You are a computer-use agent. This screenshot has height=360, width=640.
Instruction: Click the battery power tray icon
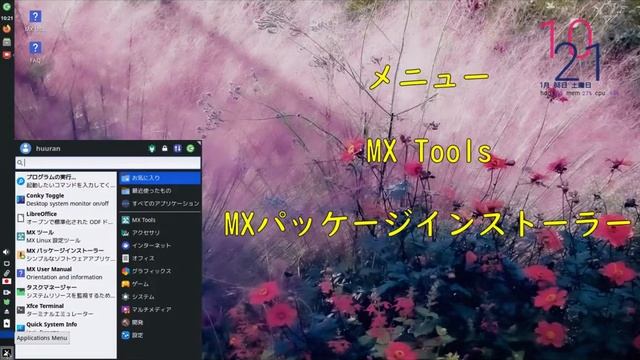click(7, 323)
